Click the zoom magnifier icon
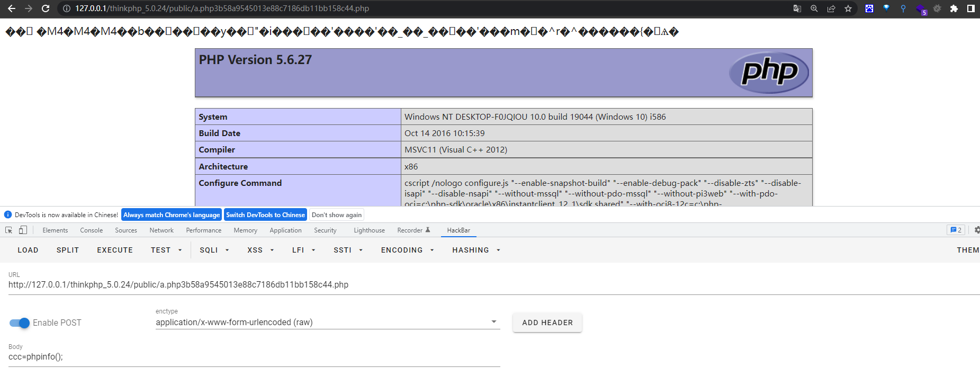The height and width of the screenshot is (385, 980). [814, 8]
